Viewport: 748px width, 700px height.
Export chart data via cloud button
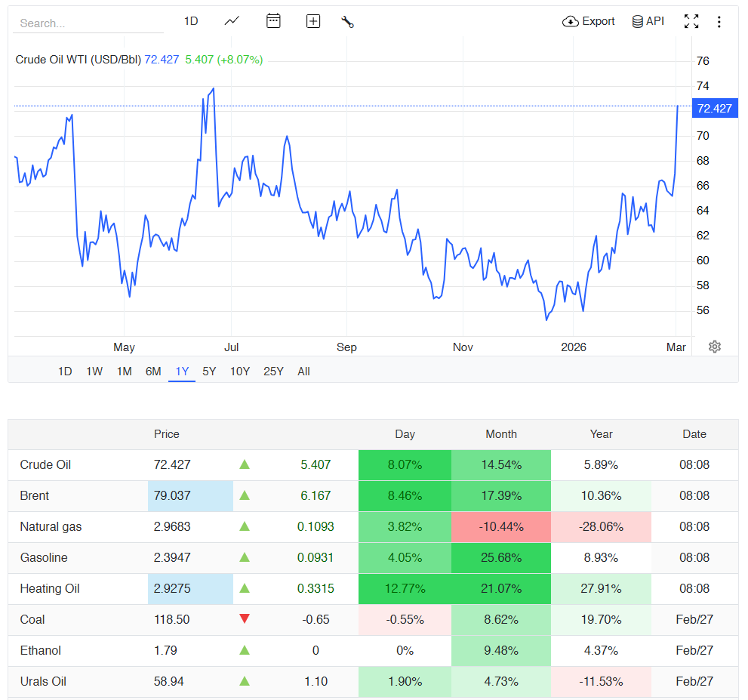point(589,21)
